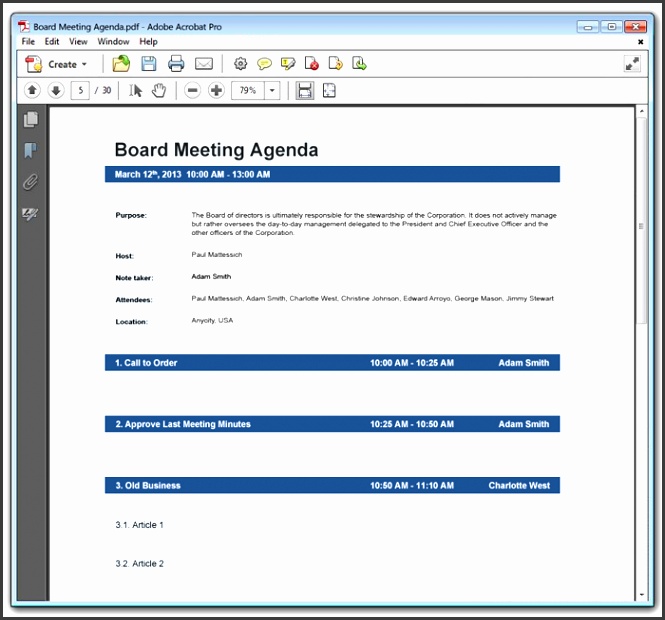The image size is (665, 620).
Task: Expand the Create dropdown arrow
Action: pos(84,64)
